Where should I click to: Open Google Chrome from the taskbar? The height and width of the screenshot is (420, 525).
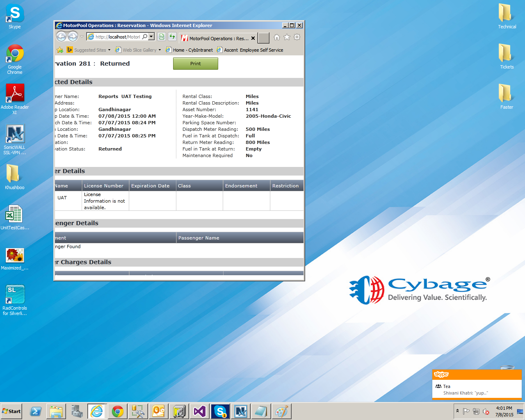[x=118, y=411]
